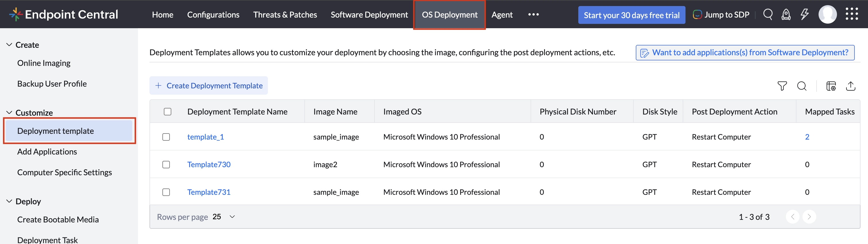
Task: Click GPT cell in Template731 row
Action: click(x=649, y=192)
